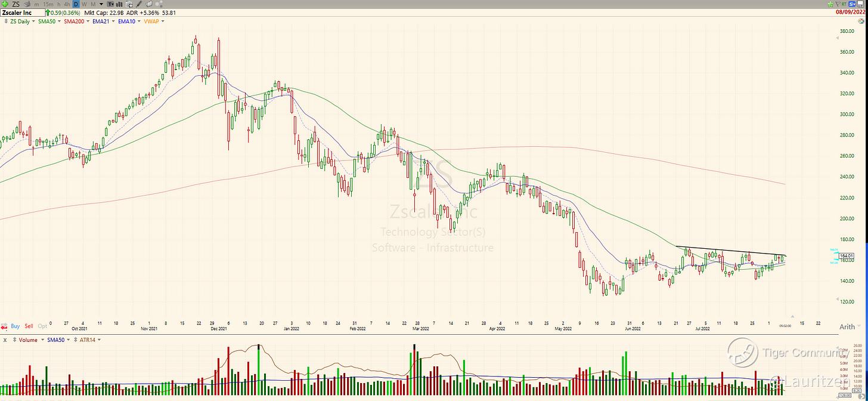
Task: Click the save disk icon
Action: pyautogui.click(x=860, y=4)
